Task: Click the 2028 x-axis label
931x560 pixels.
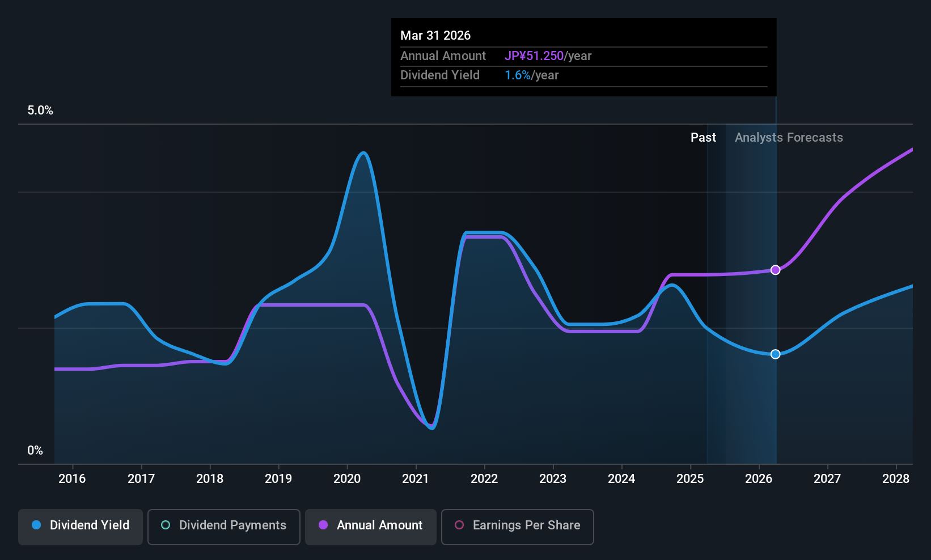Action: tap(896, 479)
